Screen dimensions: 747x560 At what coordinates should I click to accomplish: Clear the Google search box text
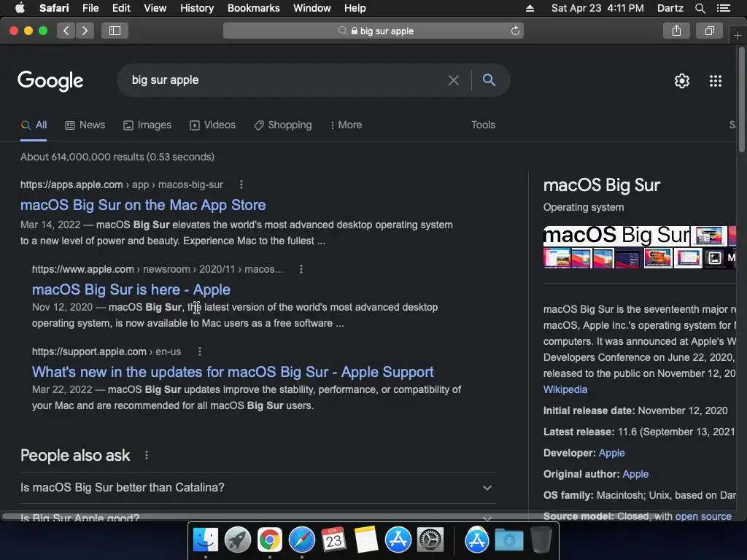(x=454, y=80)
